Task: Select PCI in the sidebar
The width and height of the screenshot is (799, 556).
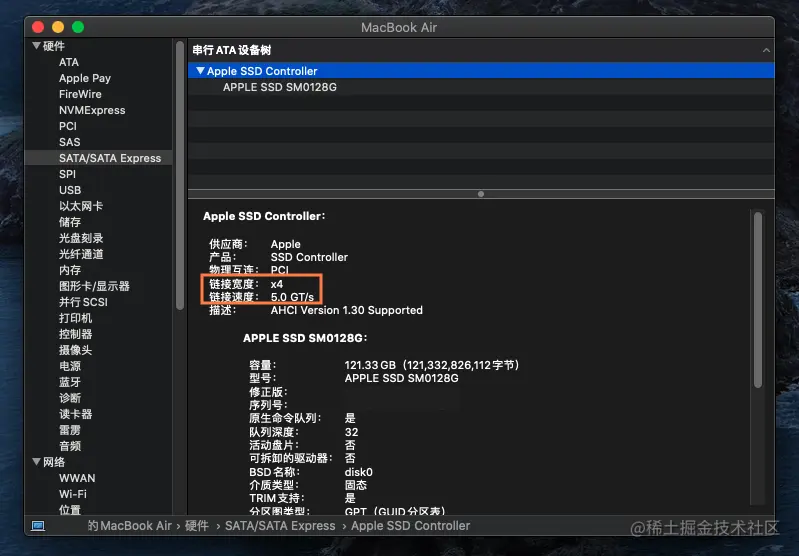Action: coord(68,126)
